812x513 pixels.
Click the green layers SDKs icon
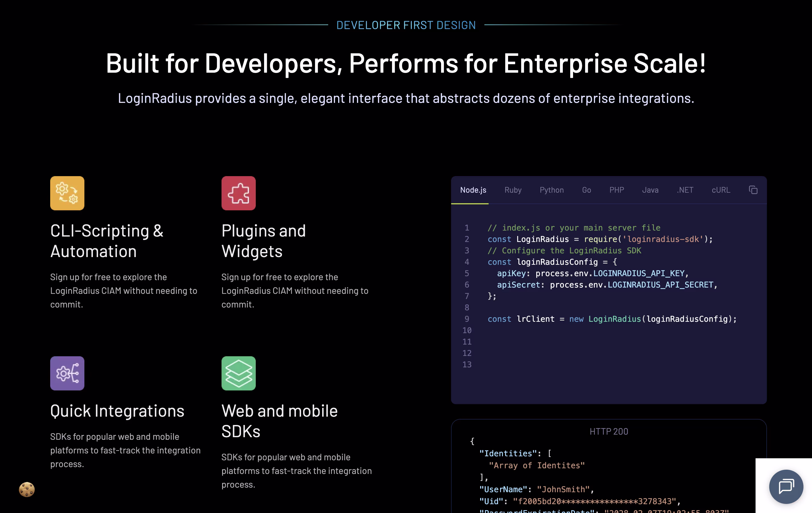[238, 373]
